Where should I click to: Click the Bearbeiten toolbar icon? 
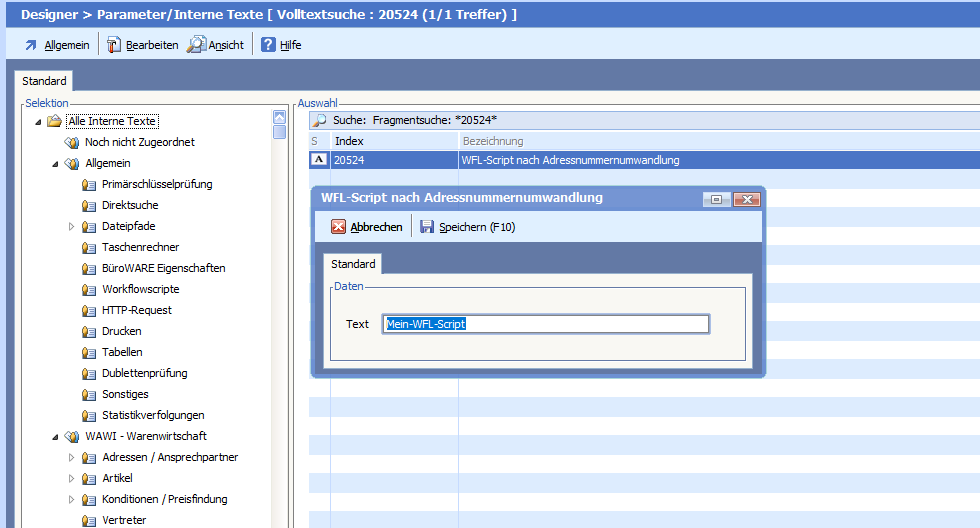click(114, 45)
